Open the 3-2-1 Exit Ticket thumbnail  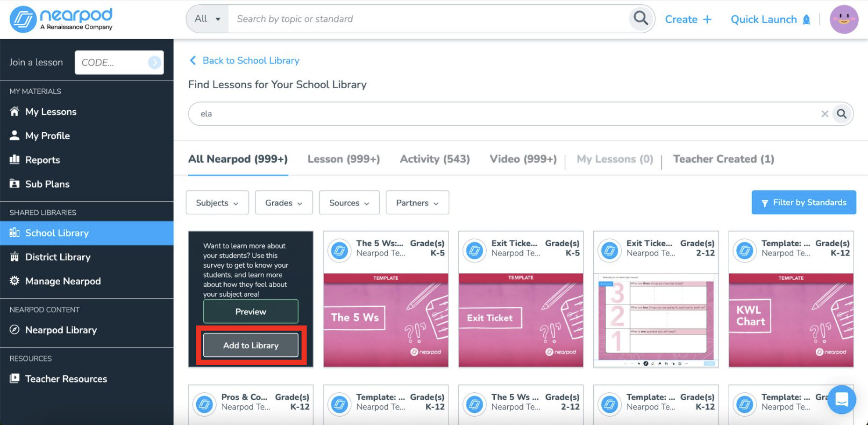pyautogui.click(x=656, y=320)
